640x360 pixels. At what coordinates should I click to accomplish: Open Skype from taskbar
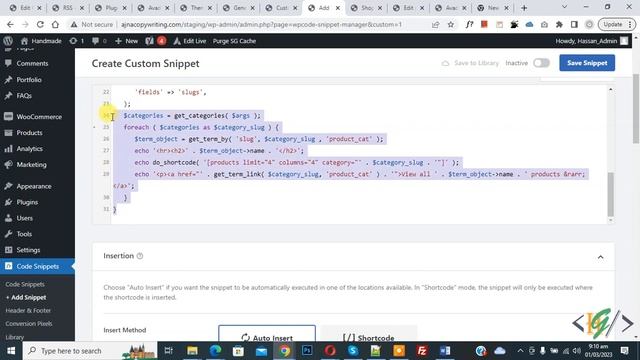[x=353, y=351]
